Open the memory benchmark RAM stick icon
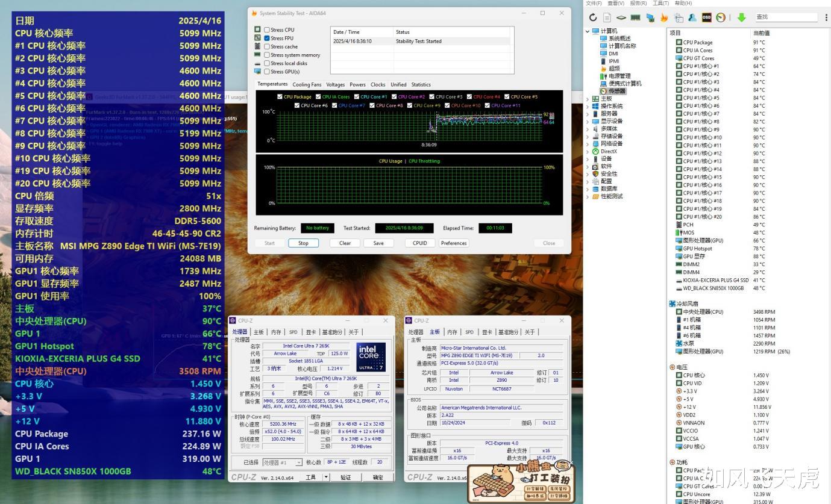 click(635, 17)
